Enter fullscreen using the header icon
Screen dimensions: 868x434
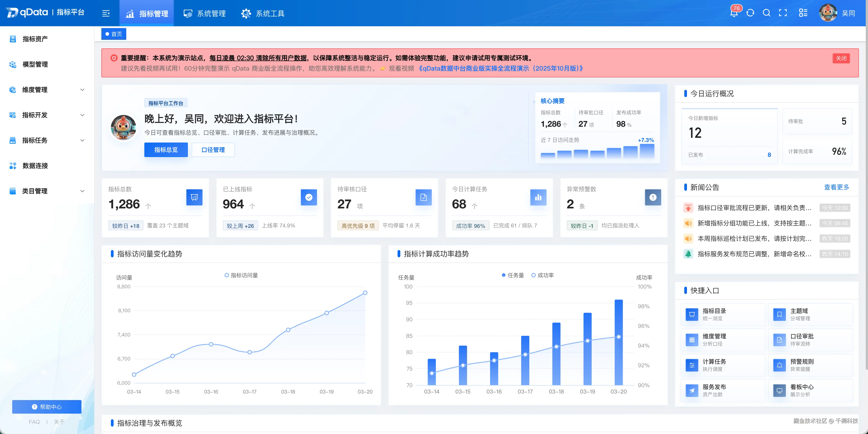pos(783,13)
